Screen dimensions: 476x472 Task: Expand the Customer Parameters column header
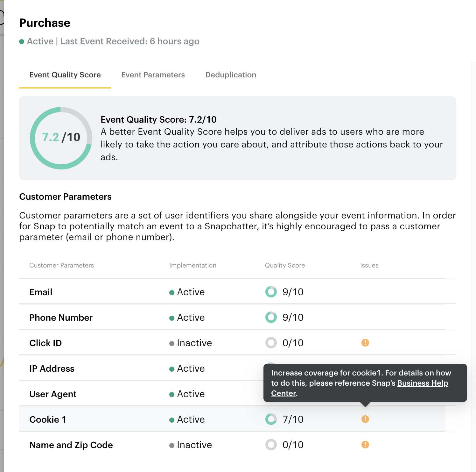tap(61, 265)
